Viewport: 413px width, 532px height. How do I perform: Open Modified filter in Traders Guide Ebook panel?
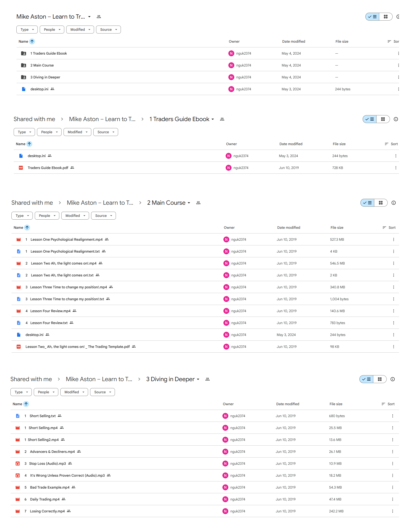(x=77, y=132)
